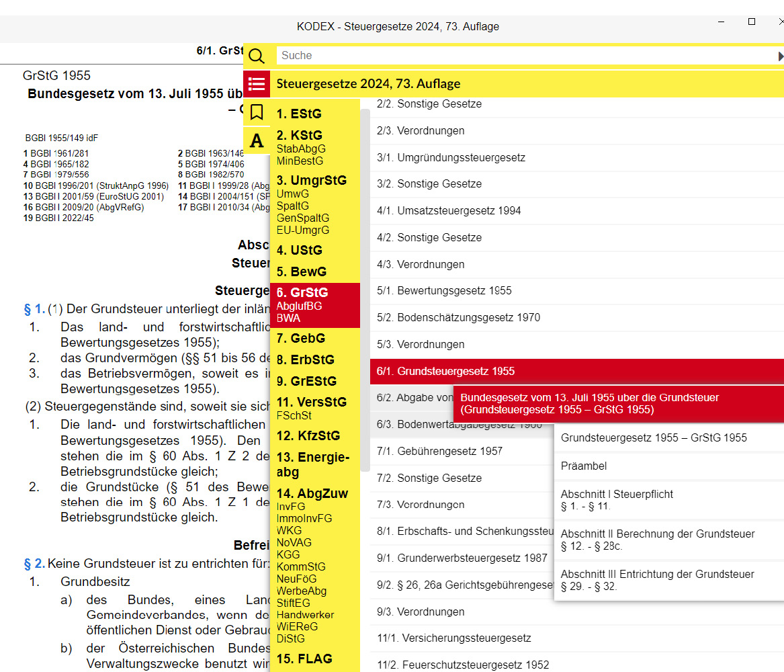Open 4/2. Sonstige Gesetze entry
The image size is (784, 672).
pyautogui.click(x=577, y=237)
